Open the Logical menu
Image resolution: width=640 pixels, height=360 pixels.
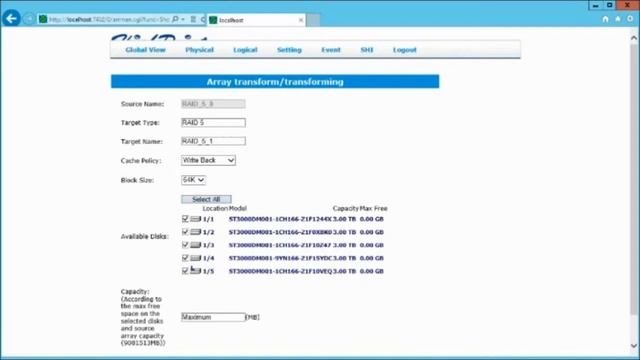245,50
